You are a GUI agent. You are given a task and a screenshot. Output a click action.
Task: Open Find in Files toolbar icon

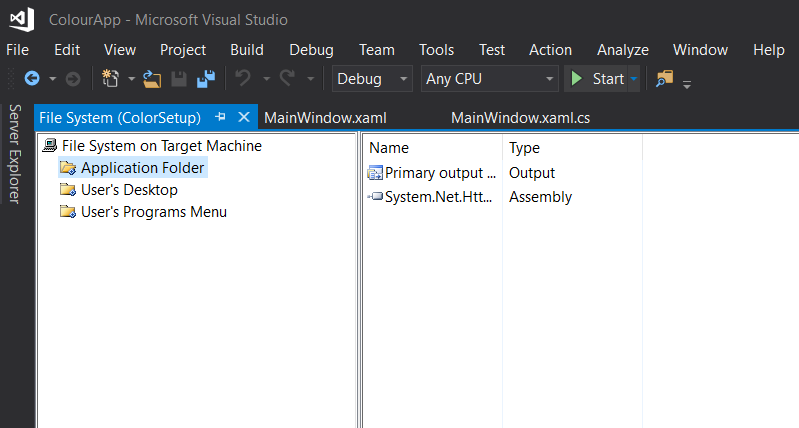coord(664,78)
